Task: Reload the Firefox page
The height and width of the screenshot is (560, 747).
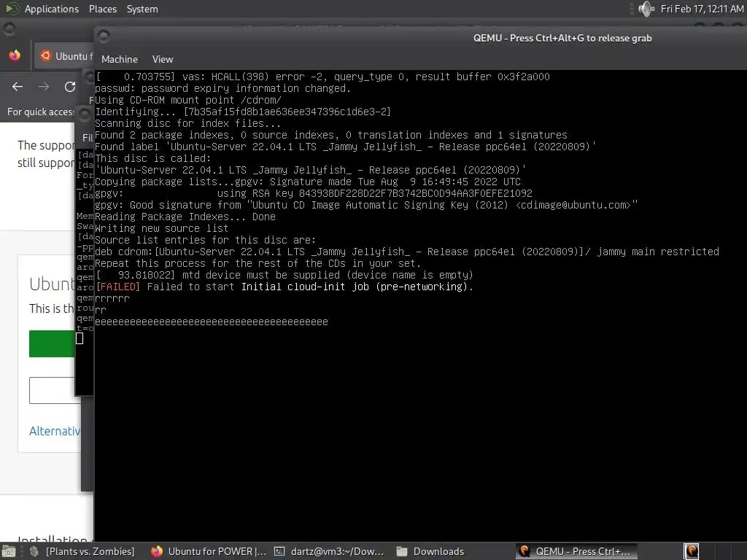Action: pos(70,87)
